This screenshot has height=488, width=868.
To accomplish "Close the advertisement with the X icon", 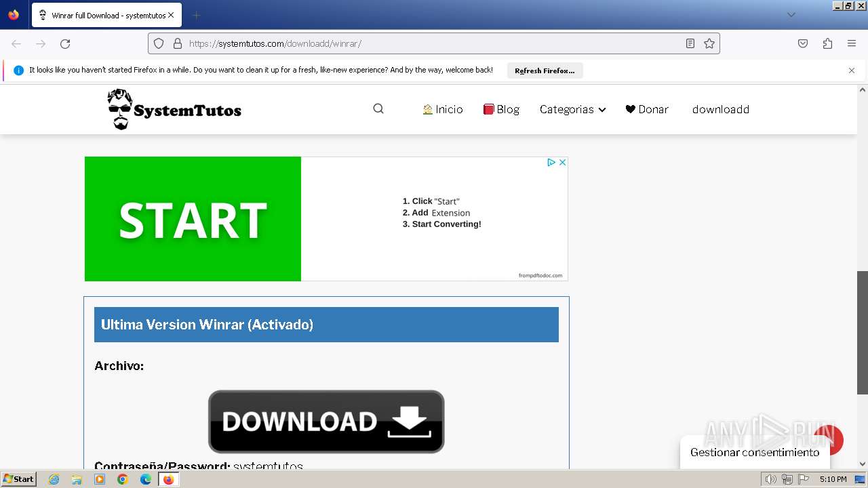I will coord(562,163).
